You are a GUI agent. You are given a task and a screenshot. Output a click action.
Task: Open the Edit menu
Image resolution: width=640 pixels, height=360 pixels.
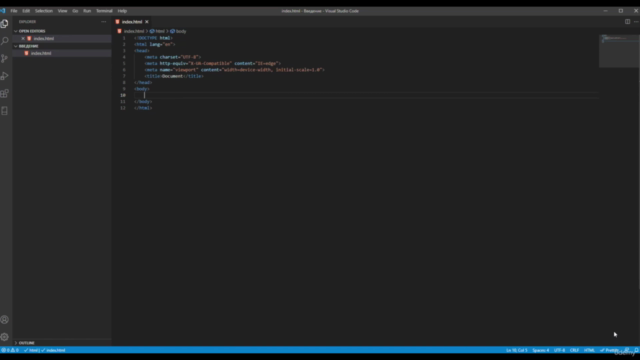click(26, 11)
